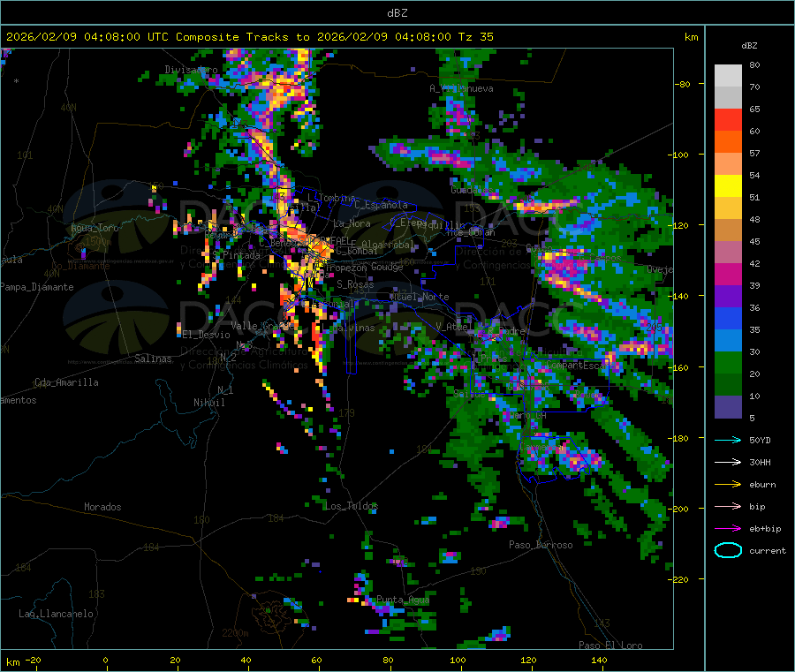The width and height of the screenshot is (795, 672).
Task: Click the 'L_Tombina' map label
Action: tap(331, 198)
